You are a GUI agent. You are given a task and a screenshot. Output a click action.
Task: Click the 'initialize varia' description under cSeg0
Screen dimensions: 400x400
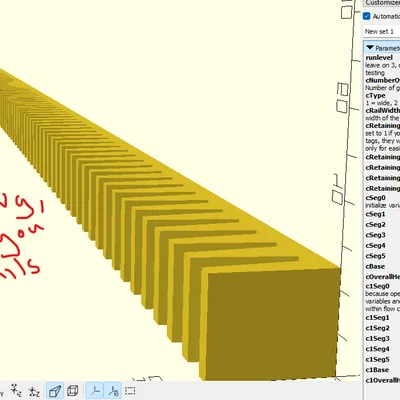pyautogui.click(x=382, y=205)
